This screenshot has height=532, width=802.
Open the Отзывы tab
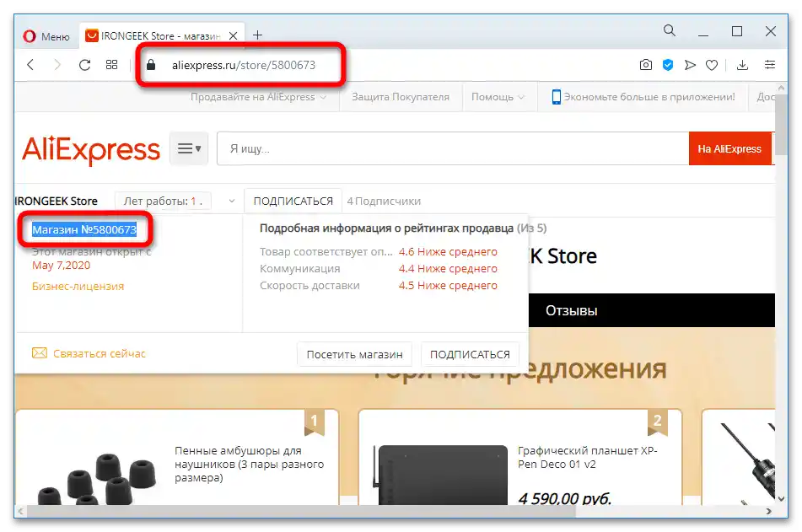pyautogui.click(x=571, y=310)
